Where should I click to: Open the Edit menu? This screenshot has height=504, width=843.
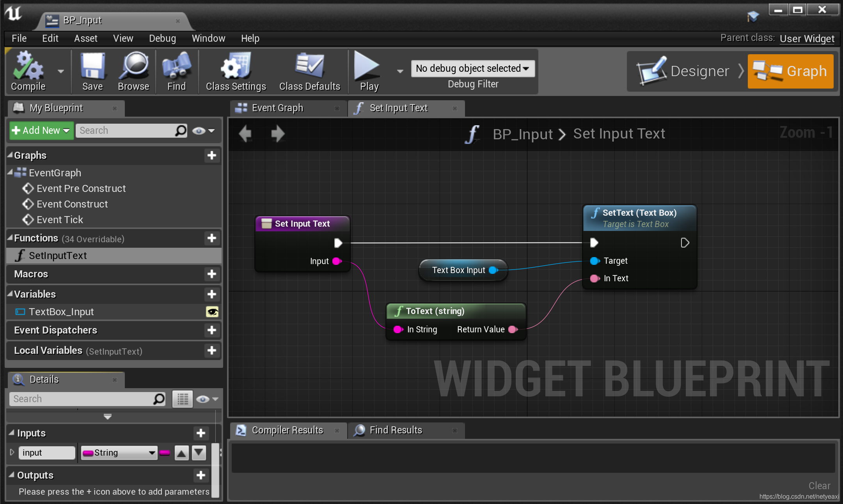pos(50,38)
